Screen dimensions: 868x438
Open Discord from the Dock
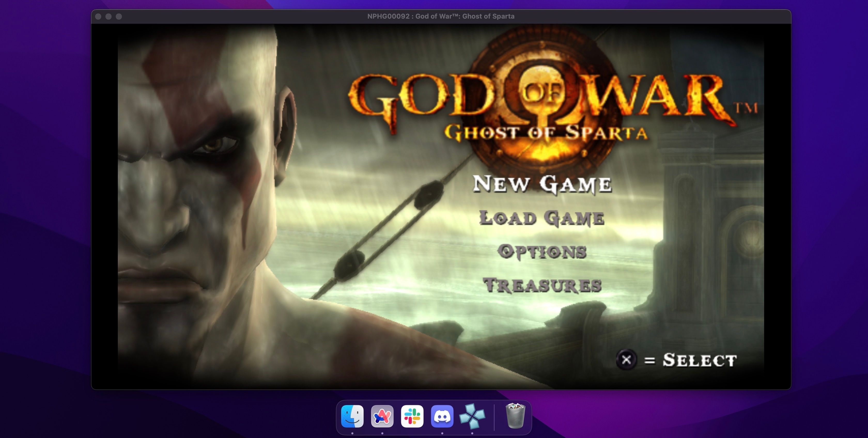[x=443, y=417]
